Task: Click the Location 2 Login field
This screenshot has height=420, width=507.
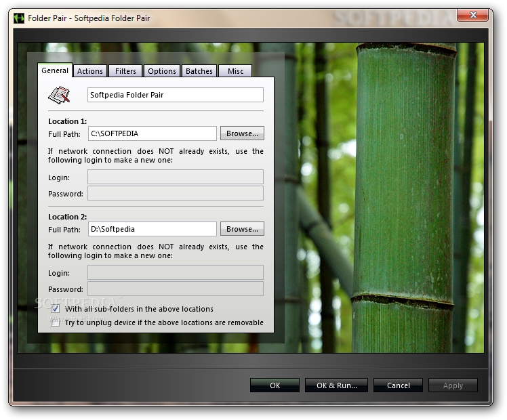Action: pos(176,272)
